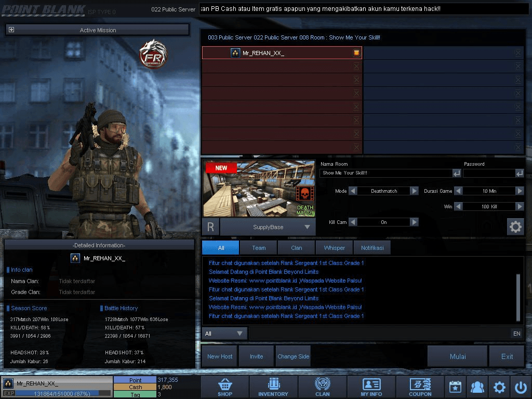
Task: Click the Password input field
Action: coord(489,173)
